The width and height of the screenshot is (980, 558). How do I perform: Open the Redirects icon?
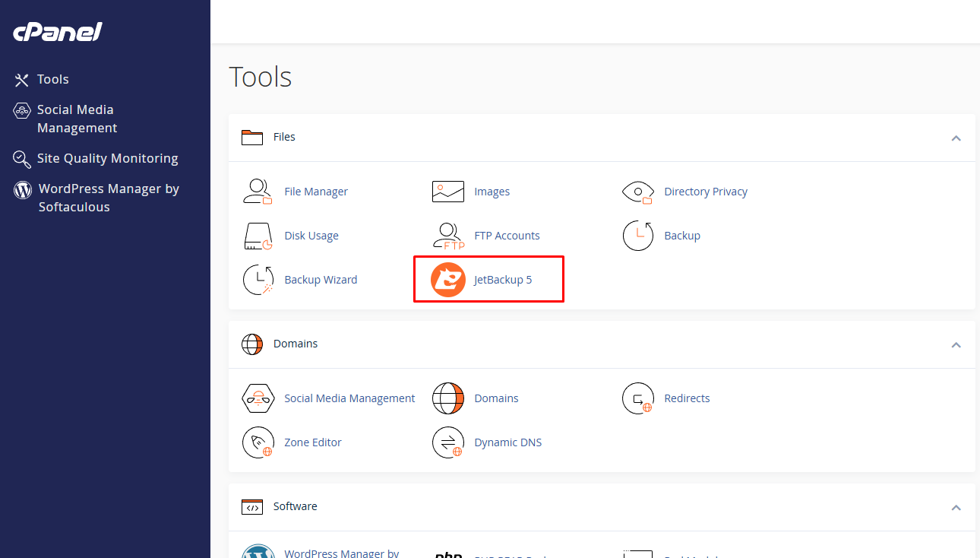[637, 398]
